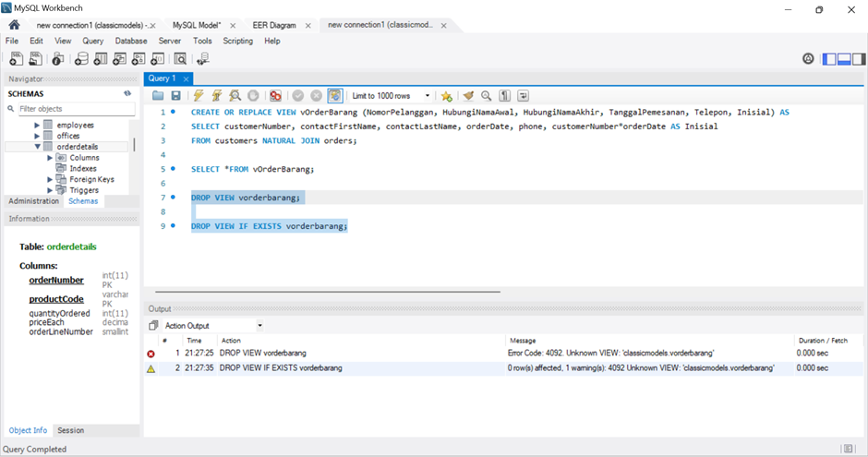The height and width of the screenshot is (457, 868).
Task: Focus the Filter objects search field
Action: tap(77, 108)
